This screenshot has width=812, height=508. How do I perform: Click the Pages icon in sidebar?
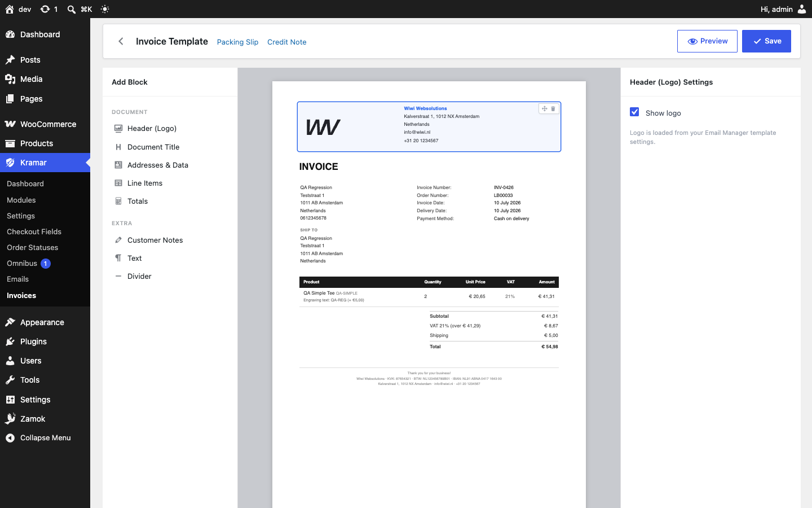pyautogui.click(x=10, y=99)
